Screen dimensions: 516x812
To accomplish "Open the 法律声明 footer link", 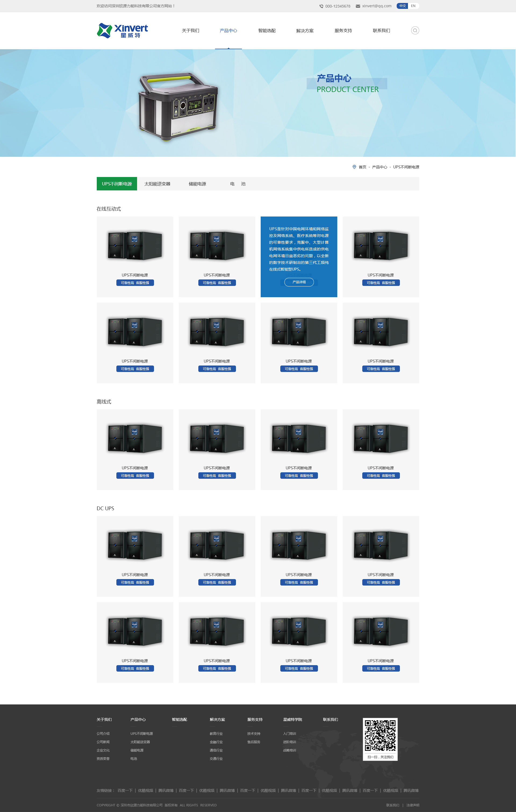I will point(413,805).
